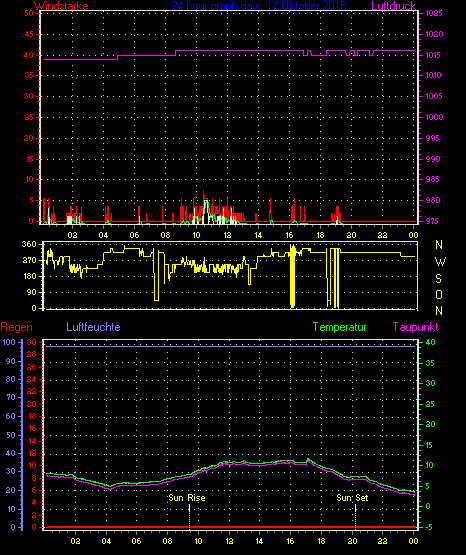This screenshot has height=555, width=466.
Task: Click the "Sun Set" text label
Action: pyautogui.click(x=352, y=498)
